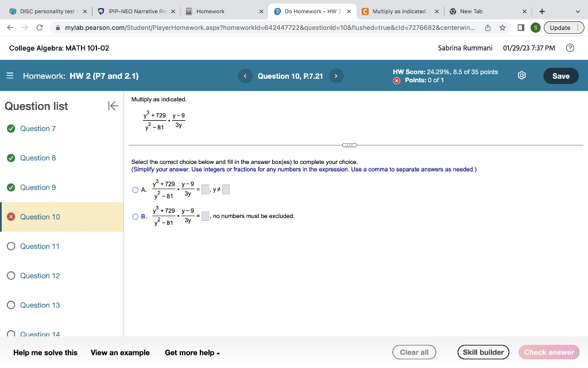Select answer choice A radio button
588x368 pixels.
point(135,190)
